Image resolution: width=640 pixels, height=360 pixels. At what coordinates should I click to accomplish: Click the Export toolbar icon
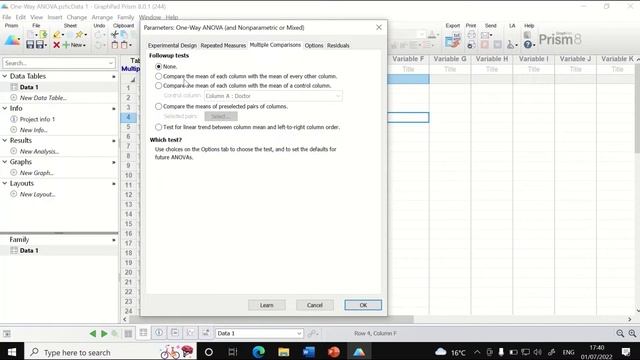tap(452, 41)
